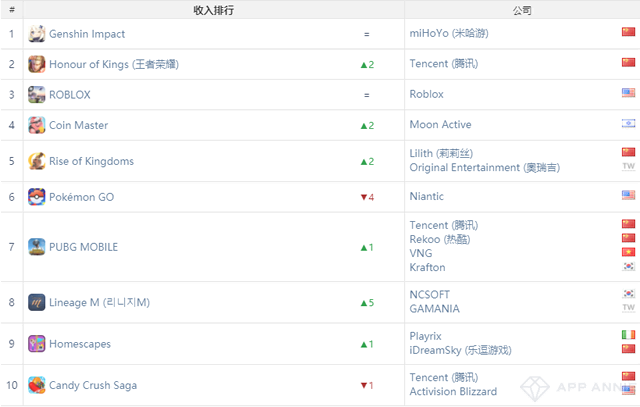
Task: Click the Candy Crush Saga icon
Action: (36, 385)
